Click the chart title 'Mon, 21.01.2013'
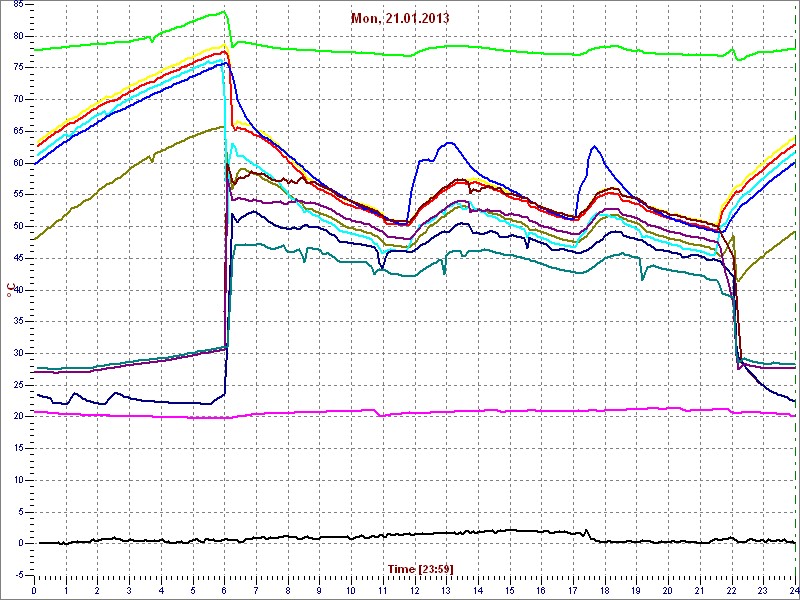This screenshot has height=600, width=800. [x=400, y=18]
